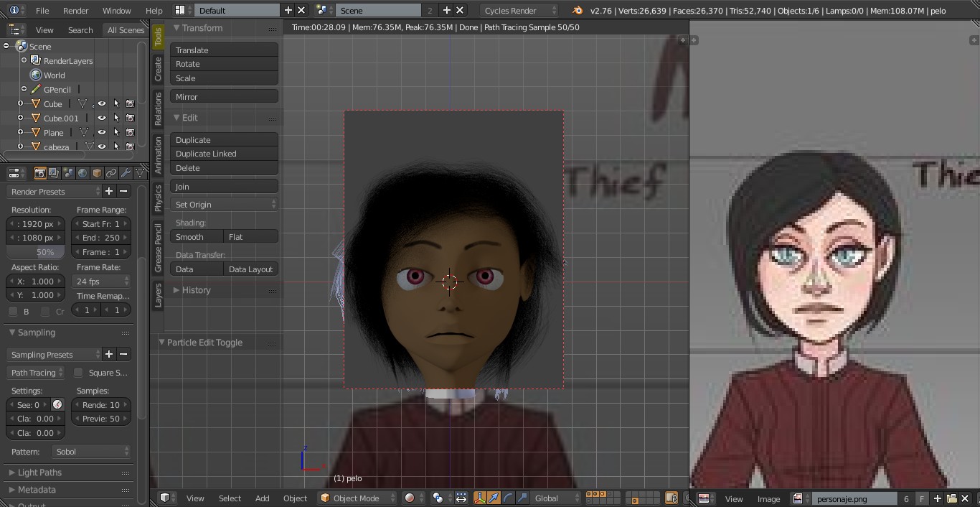
Task: Click the Mirror button
Action: pyautogui.click(x=225, y=97)
